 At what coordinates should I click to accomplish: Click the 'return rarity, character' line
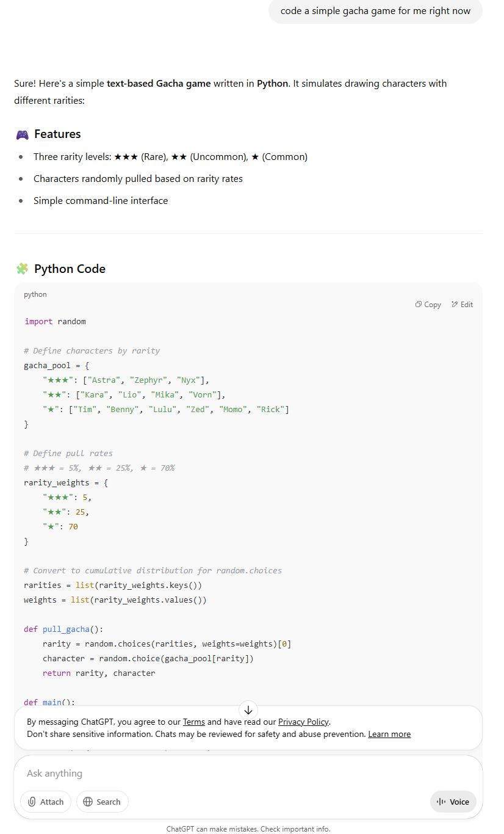coord(99,673)
